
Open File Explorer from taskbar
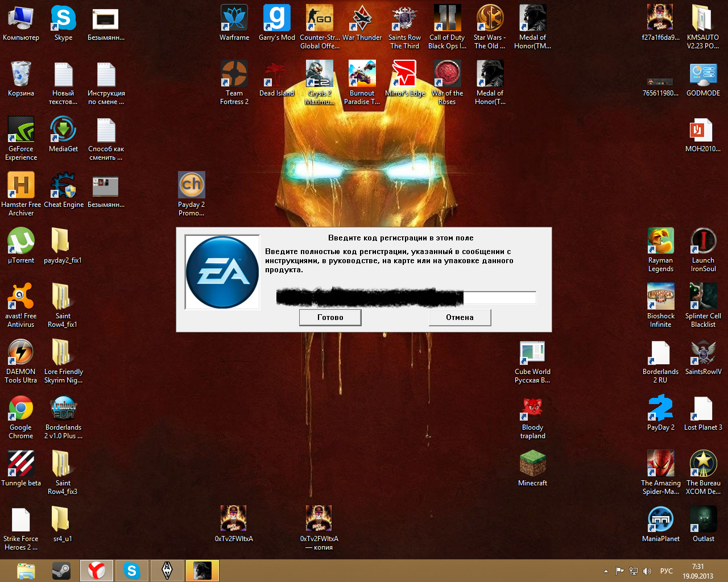pyautogui.click(x=26, y=571)
